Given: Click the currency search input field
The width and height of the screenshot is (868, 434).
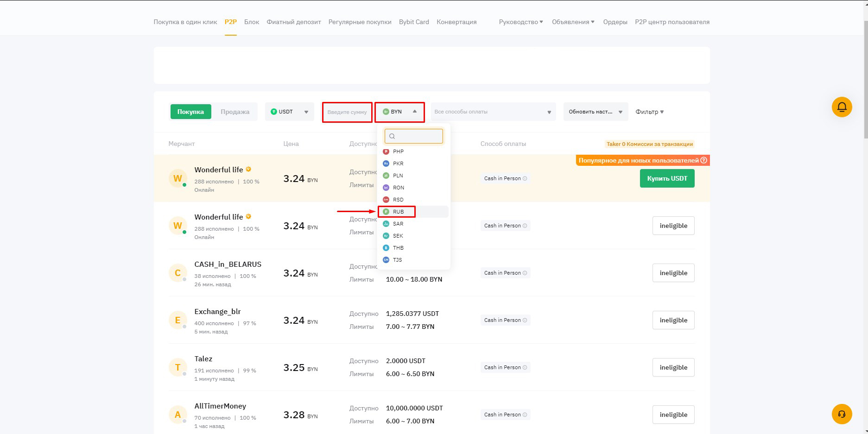Looking at the screenshot, I should click(x=413, y=136).
